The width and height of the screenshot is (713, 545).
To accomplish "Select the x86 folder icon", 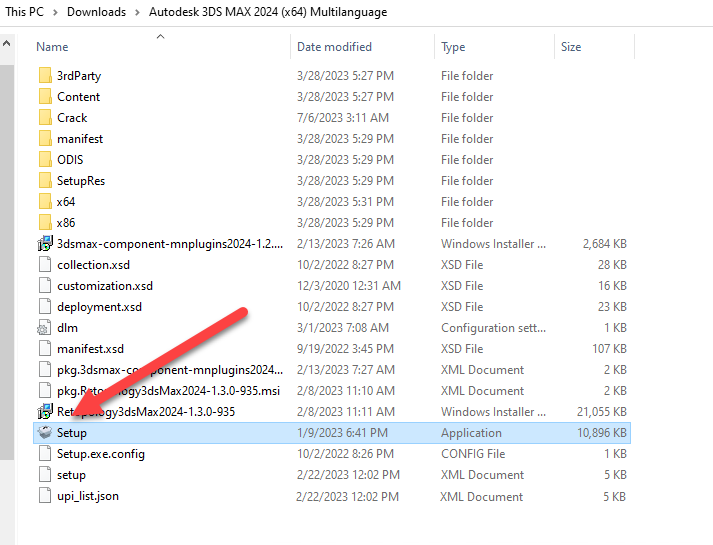I will pos(45,222).
